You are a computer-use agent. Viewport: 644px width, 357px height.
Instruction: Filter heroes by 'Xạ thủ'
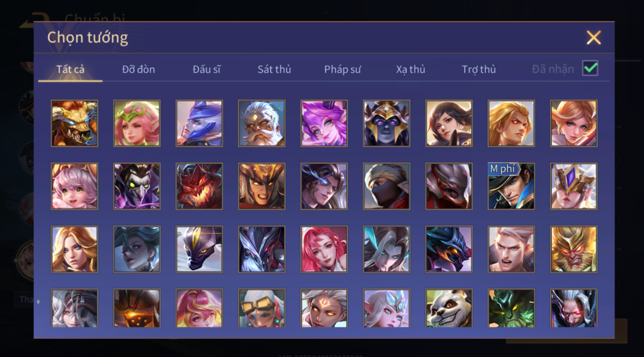pyautogui.click(x=410, y=69)
